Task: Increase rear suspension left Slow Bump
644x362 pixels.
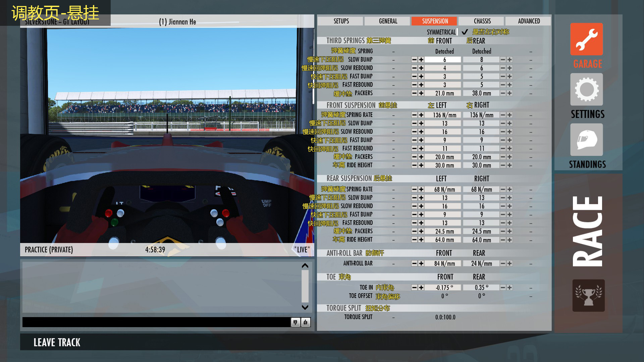Action: [421, 198]
